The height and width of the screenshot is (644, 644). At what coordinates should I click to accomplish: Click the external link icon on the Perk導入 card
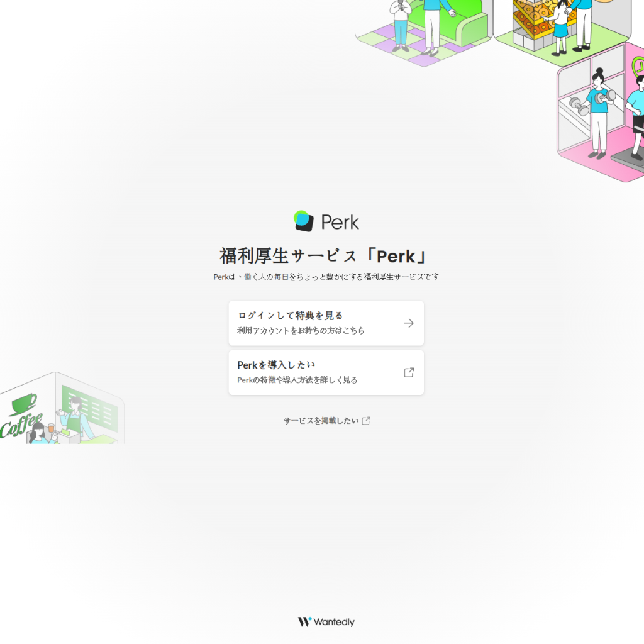[x=409, y=372]
